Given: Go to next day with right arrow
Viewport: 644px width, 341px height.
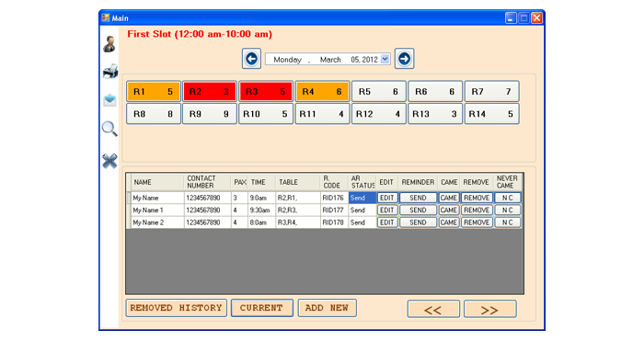Looking at the screenshot, I should pos(404,59).
